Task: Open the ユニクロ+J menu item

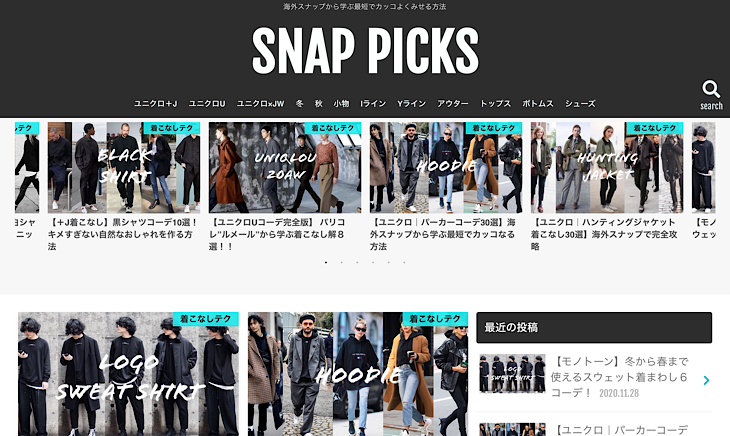Action: (x=155, y=104)
